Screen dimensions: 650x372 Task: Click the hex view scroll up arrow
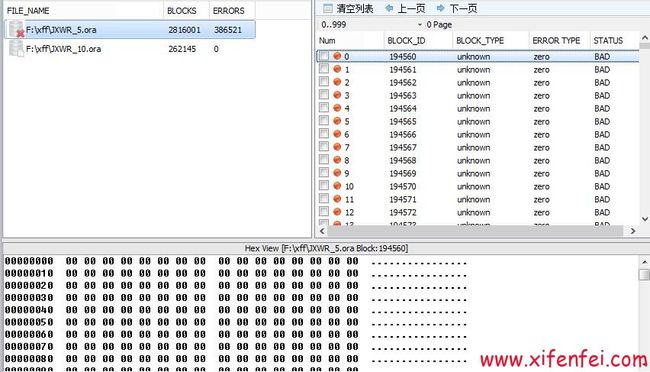click(644, 262)
